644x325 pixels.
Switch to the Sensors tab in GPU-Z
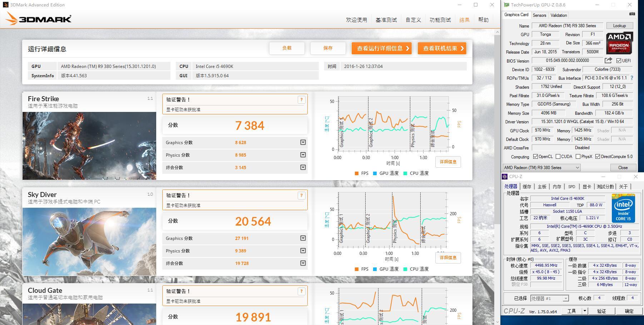[x=539, y=15]
